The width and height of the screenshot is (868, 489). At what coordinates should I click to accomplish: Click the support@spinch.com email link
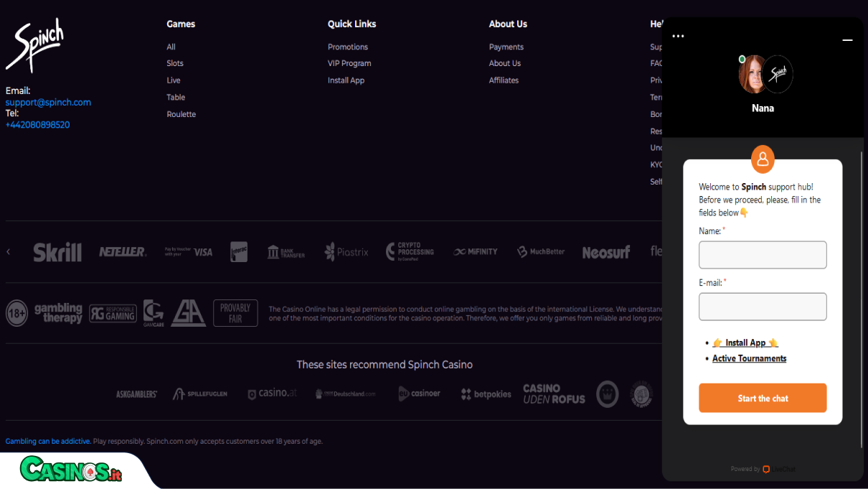click(48, 102)
